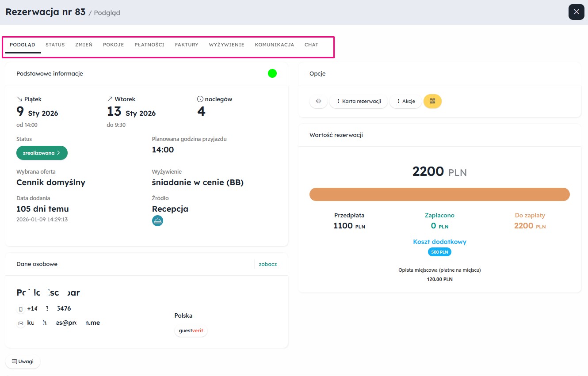
Task: Open the Uwagi notes button
Action: (23, 361)
